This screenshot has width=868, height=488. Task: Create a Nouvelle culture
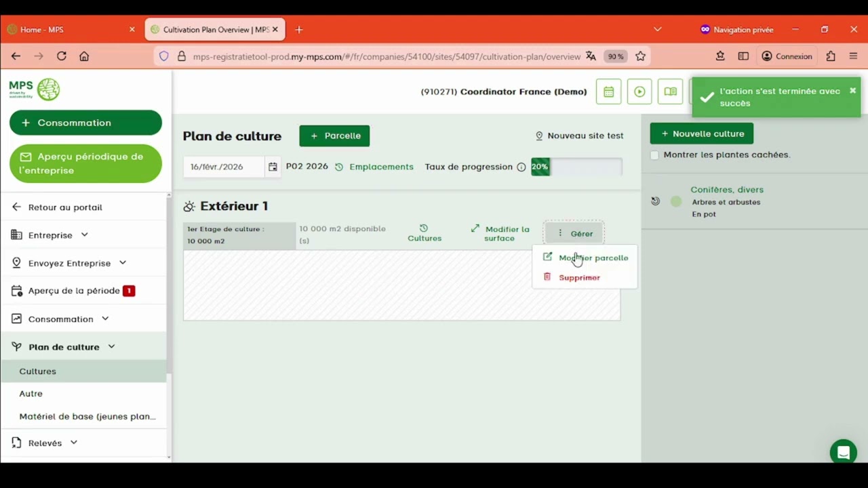point(701,134)
